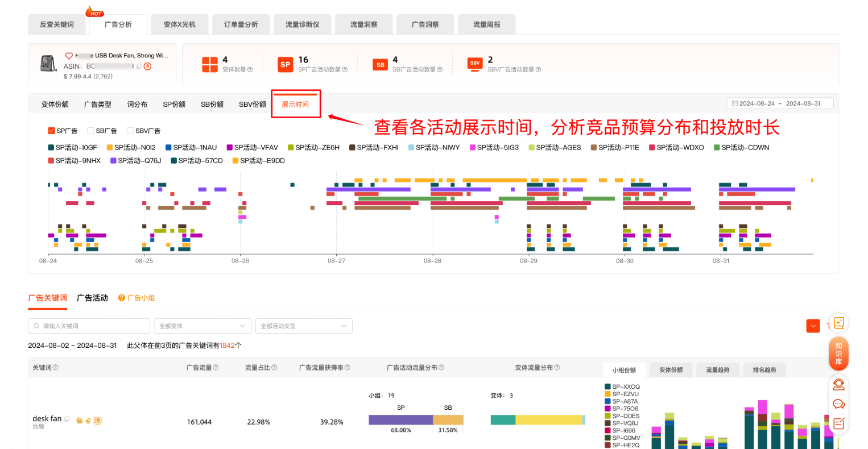The image size is (868, 449).
Task: Open the 流量周报 tab
Action: click(487, 24)
